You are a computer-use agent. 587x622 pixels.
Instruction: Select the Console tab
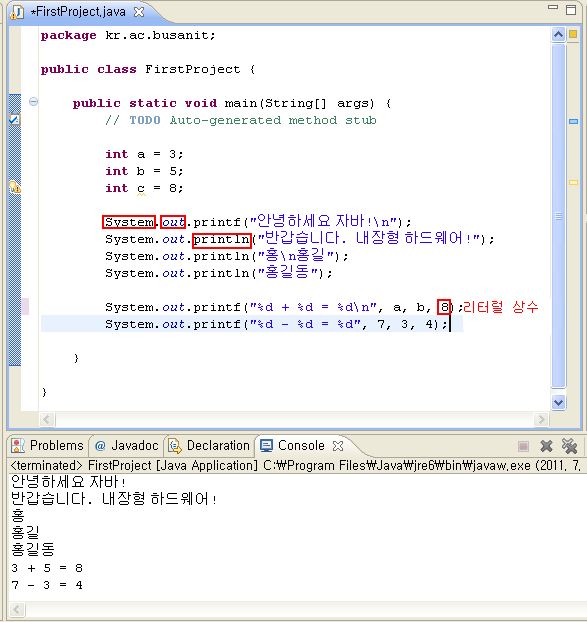[x=292, y=445]
